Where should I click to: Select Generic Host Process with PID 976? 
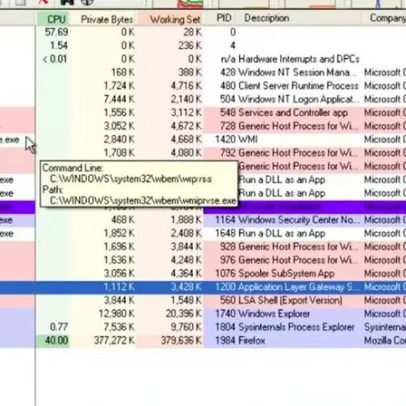[203, 260]
